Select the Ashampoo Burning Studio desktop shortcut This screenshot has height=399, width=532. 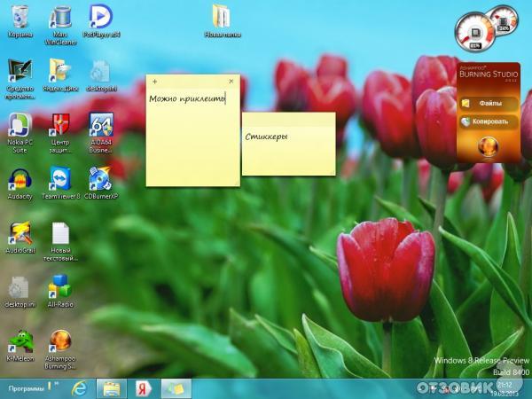click(60, 341)
